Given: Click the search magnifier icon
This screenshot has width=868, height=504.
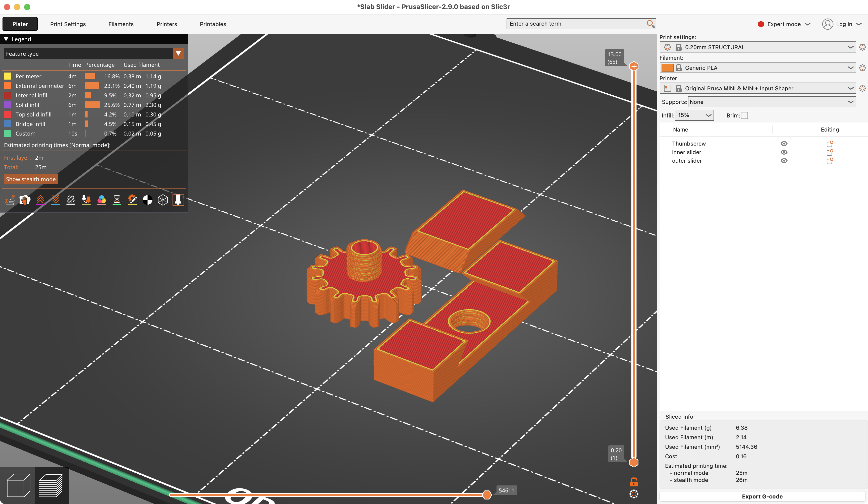Looking at the screenshot, I should click(x=650, y=24).
